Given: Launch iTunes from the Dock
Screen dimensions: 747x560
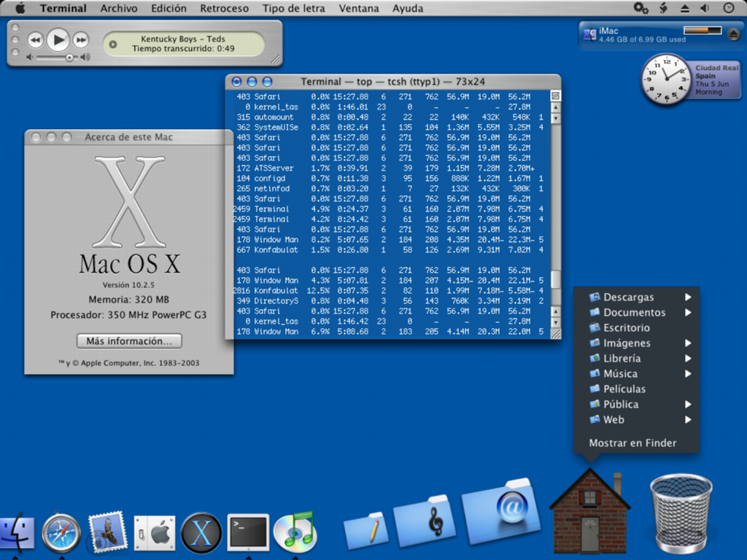Looking at the screenshot, I should tap(295, 530).
